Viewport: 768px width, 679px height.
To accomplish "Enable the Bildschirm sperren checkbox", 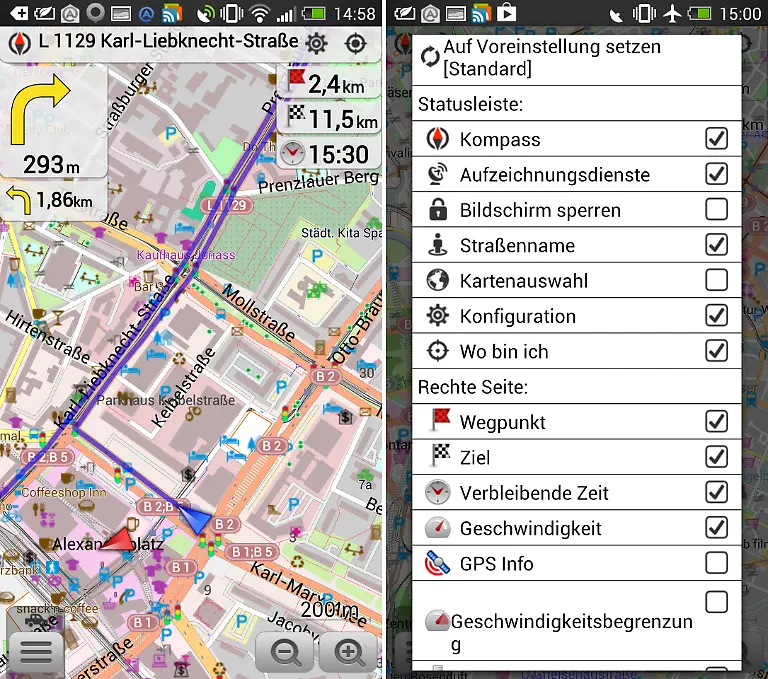I will tap(716, 210).
